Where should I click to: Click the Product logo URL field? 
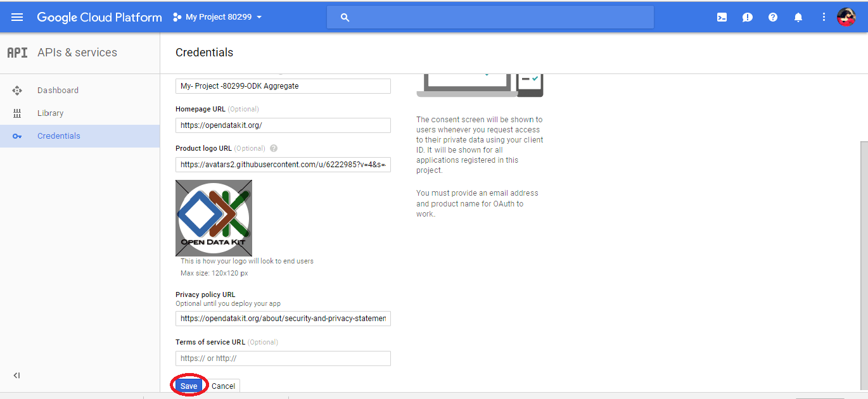point(283,165)
